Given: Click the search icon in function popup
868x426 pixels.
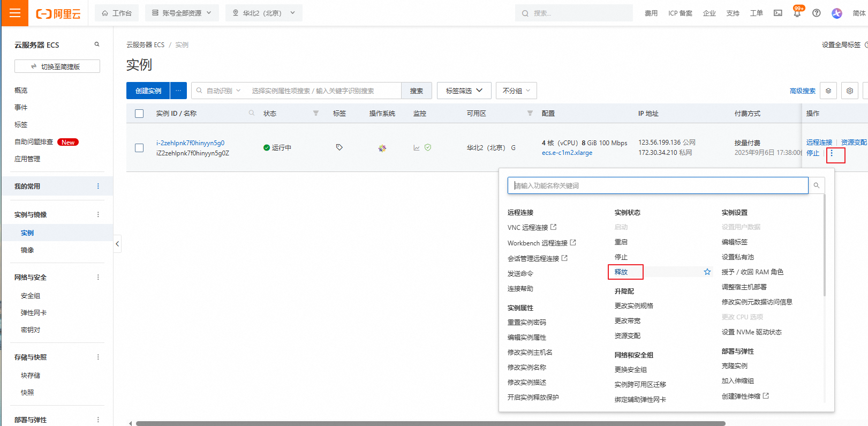Looking at the screenshot, I should coord(817,185).
